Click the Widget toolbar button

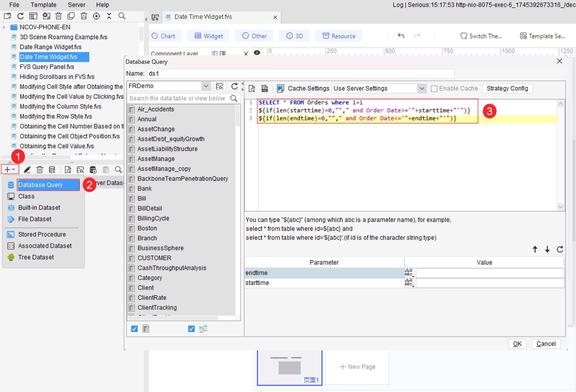pyautogui.click(x=209, y=36)
